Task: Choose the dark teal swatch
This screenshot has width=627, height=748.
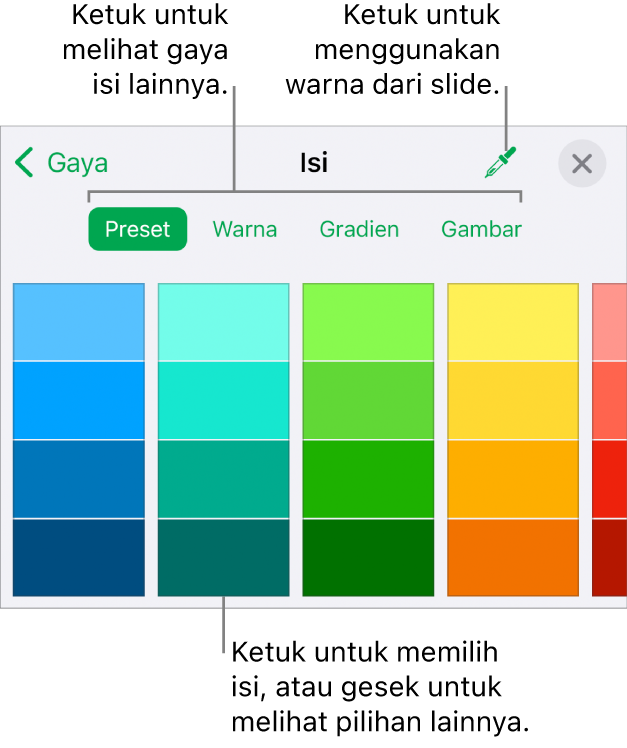Action: tap(223, 557)
